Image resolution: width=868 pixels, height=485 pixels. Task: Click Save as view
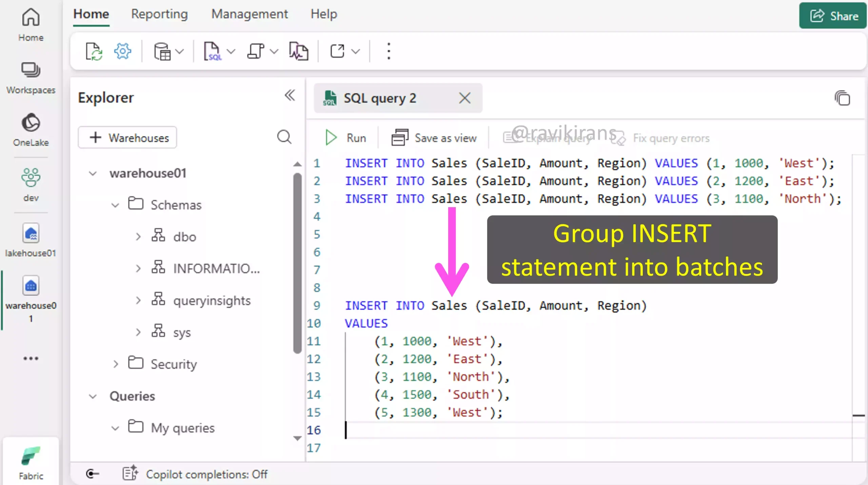[x=434, y=138]
